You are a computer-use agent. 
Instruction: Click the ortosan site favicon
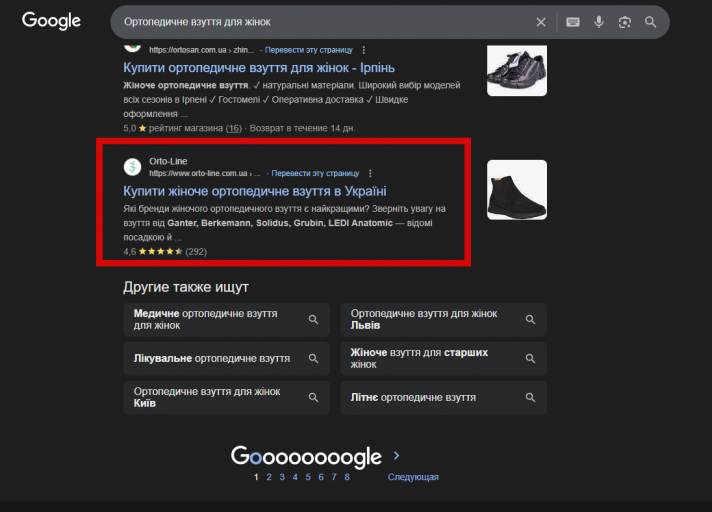click(x=133, y=47)
